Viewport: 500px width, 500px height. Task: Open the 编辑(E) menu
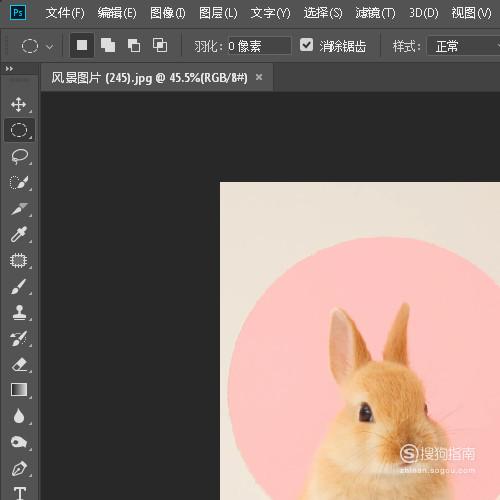117,13
